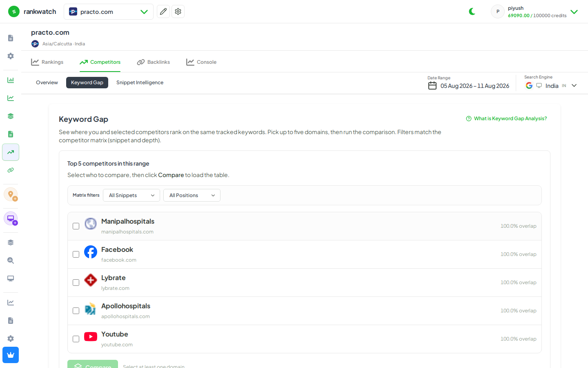Open the green document sidebar icon
Screen dimensions: 588x368
(11, 134)
